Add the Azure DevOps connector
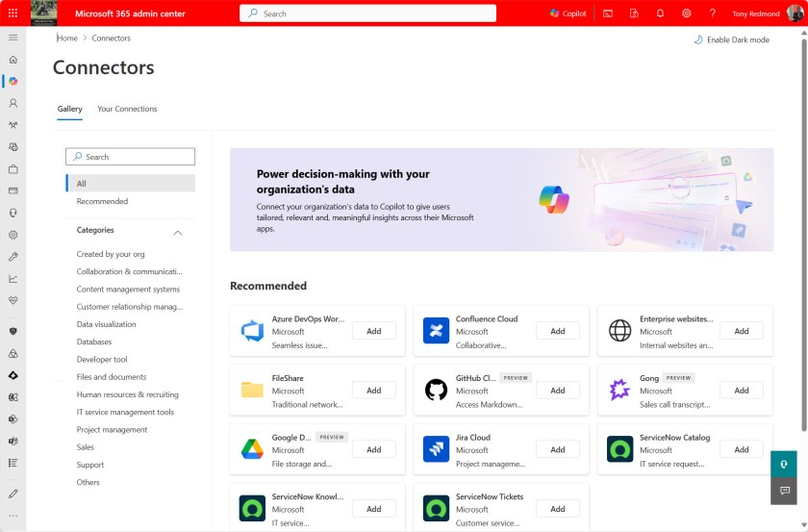Image resolution: width=808 pixels, height=532 pixels. point(373,331)
